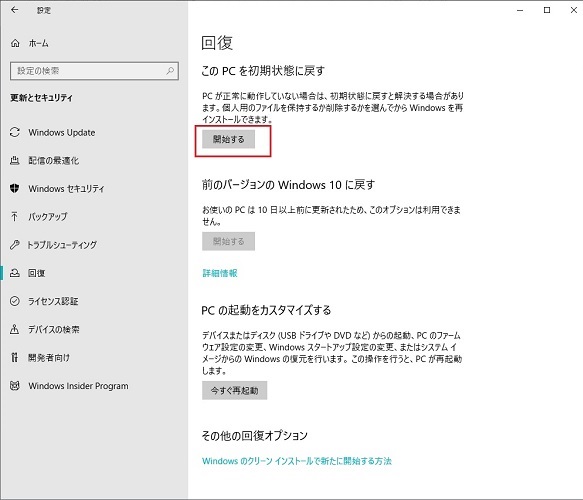Click heading PC の起動をカスタマイズする
Viewport: 583px width, 500px height.
[x=266, y=310]
